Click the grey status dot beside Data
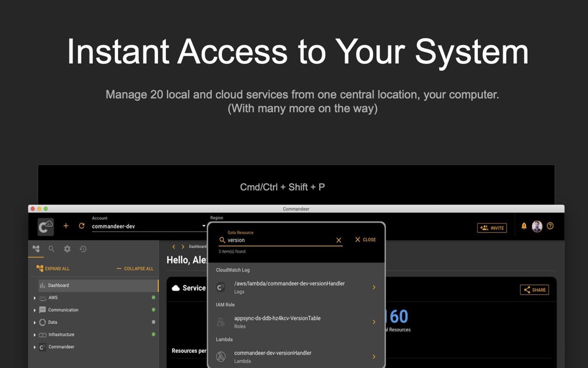588x368 pixels. click(153, 322)
